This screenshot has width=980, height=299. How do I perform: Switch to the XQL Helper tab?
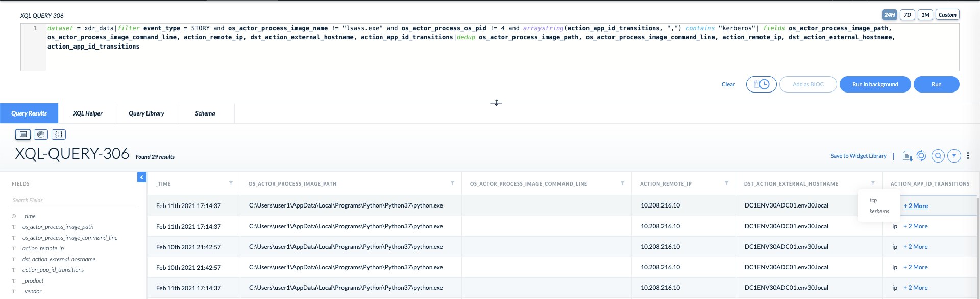(87, 113)
